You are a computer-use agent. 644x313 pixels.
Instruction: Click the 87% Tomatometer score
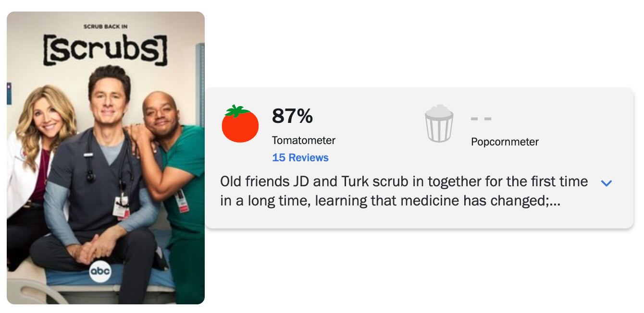point(292,116)
